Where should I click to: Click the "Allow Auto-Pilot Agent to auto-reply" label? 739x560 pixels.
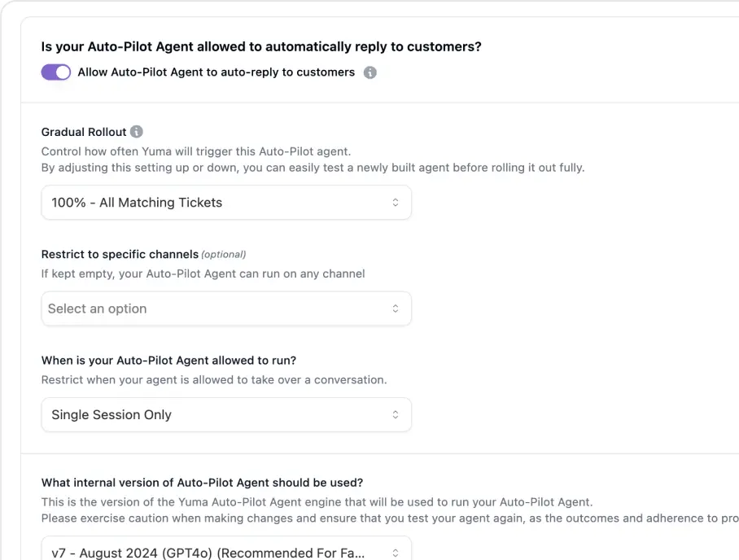click(x=216, y=72)
